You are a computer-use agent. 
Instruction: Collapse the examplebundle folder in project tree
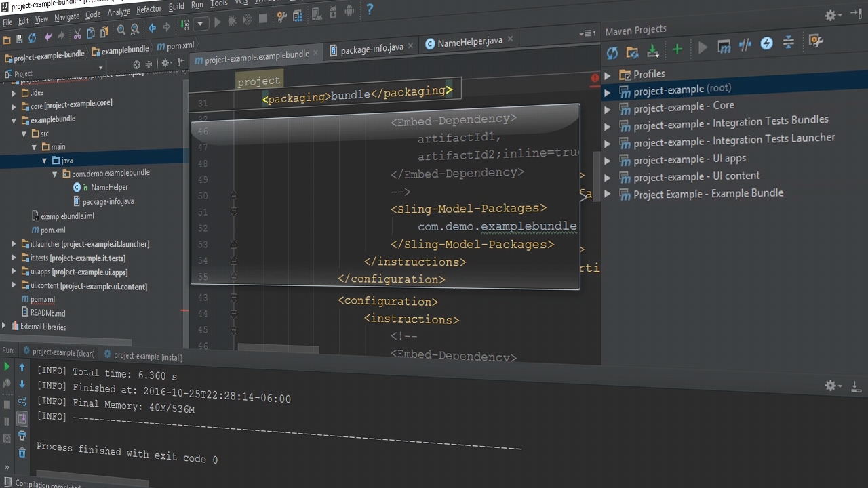pyautogui.click(x=14, y=120)
